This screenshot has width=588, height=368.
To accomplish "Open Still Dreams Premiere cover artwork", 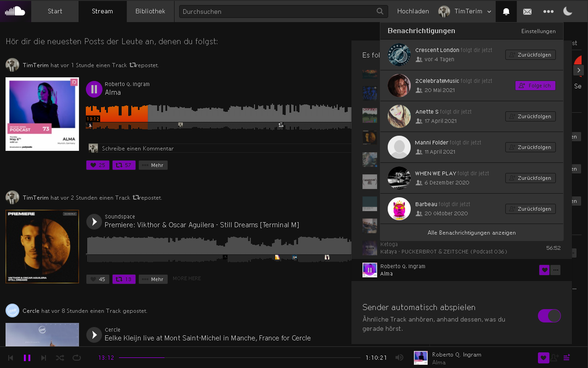I will [42, 247].
